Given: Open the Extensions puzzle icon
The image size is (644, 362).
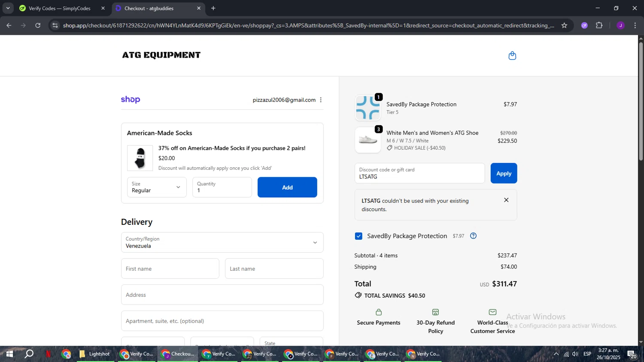Looking at the screenshot, I should (x=599, y=26).
